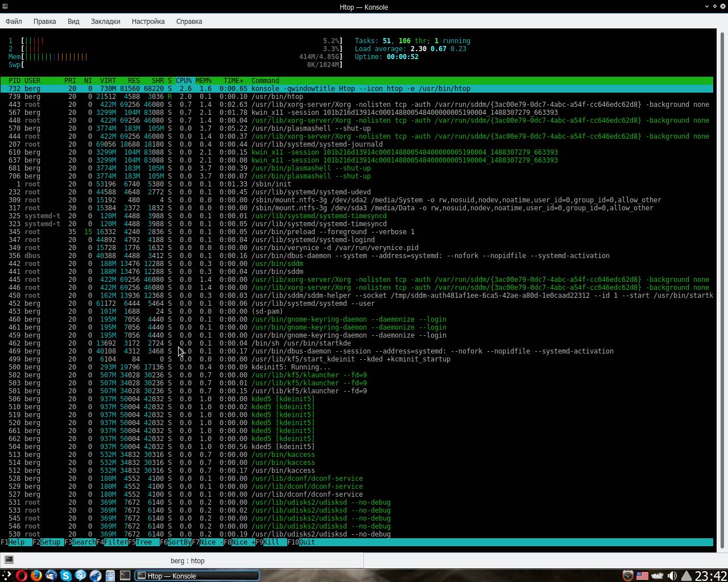Sort processes by the MEM% column header

coord(203,81)
